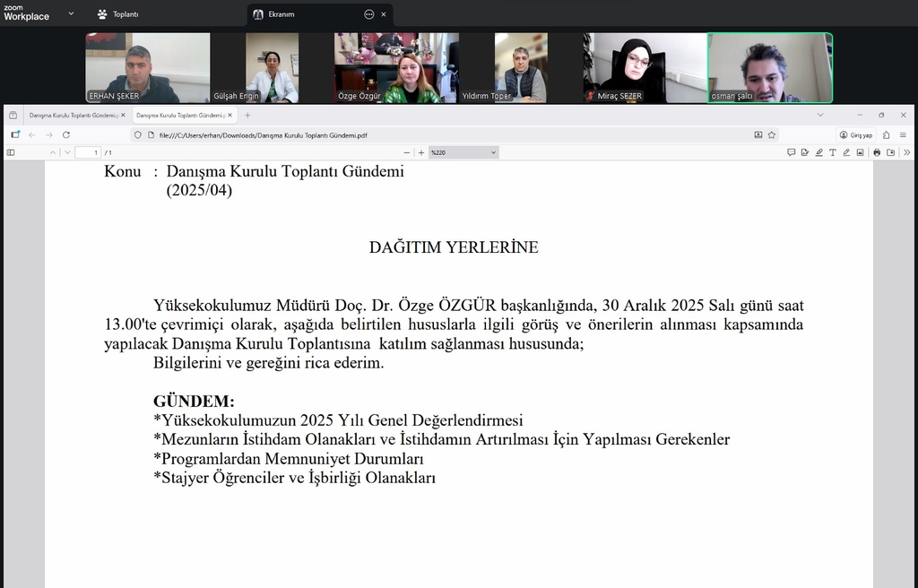Click the PDF page number field
918x588 pixels.
[88, 152]
